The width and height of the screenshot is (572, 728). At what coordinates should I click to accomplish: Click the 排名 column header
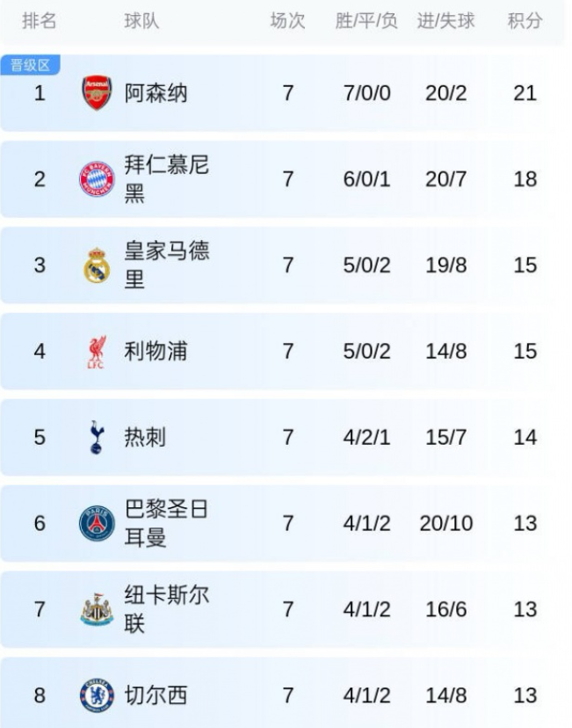(40, 21)
